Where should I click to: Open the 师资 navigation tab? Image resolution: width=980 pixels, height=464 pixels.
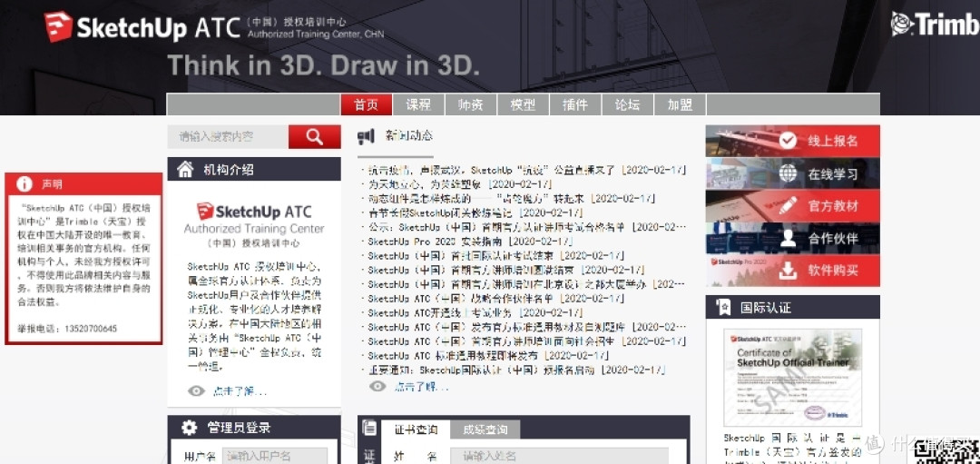[x=470, y=104]
